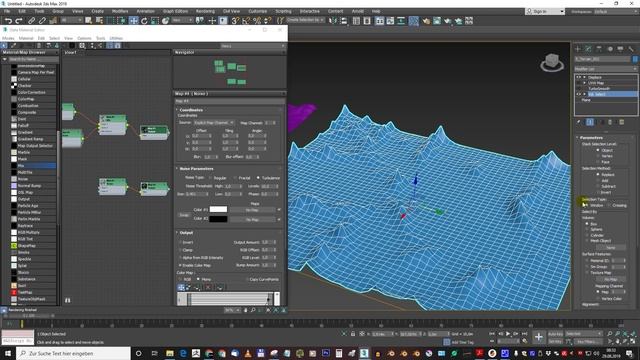Screen dimensions: 640x360
Task: Open the Modifier List dropdown
Action: click(605, 69)
